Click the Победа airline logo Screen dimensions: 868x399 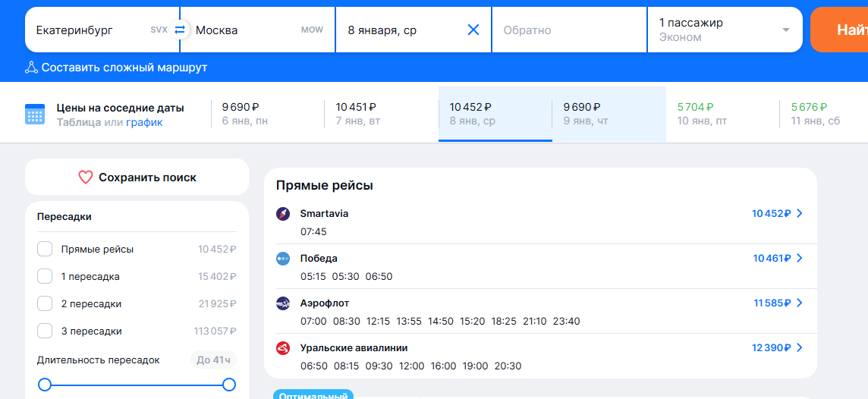pos(283,259)
